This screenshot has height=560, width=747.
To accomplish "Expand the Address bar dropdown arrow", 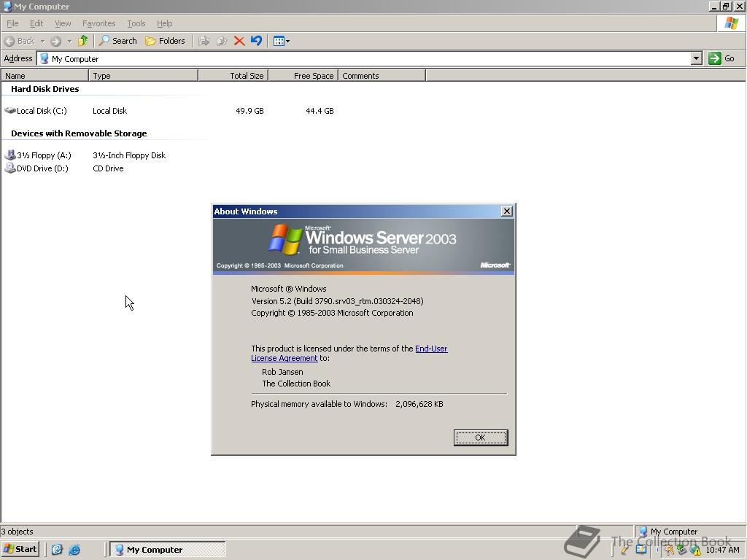I will pyautogui.click(x=696, y=58).
